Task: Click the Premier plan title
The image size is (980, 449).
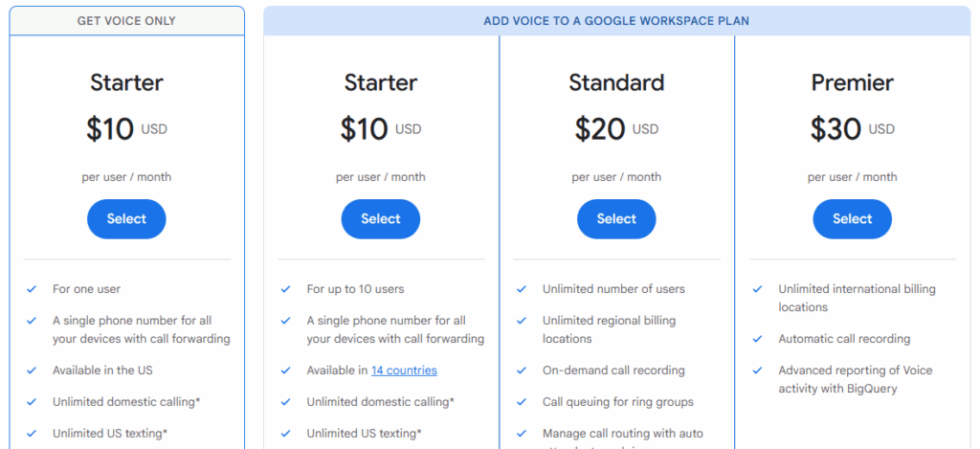Action: [852, 83]
